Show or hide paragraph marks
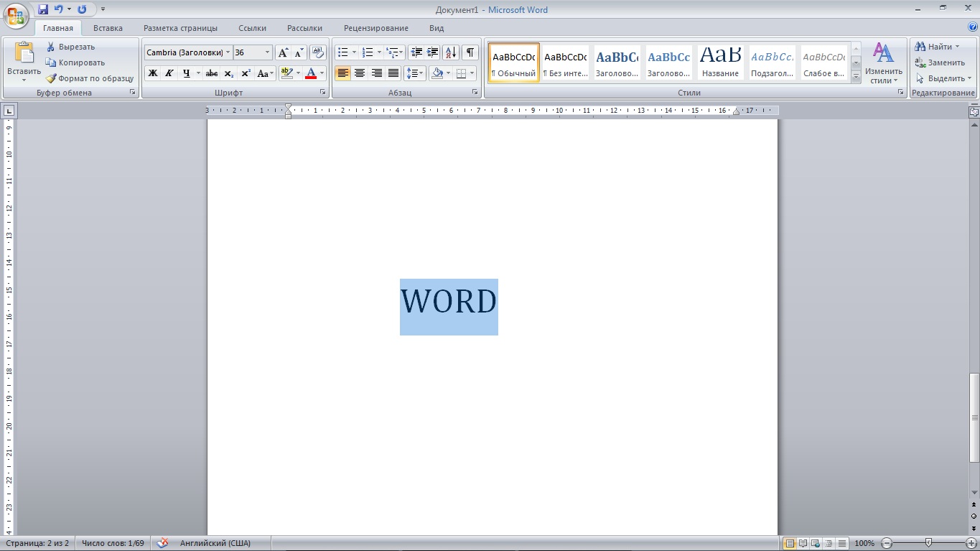 [x=470, y=52]
